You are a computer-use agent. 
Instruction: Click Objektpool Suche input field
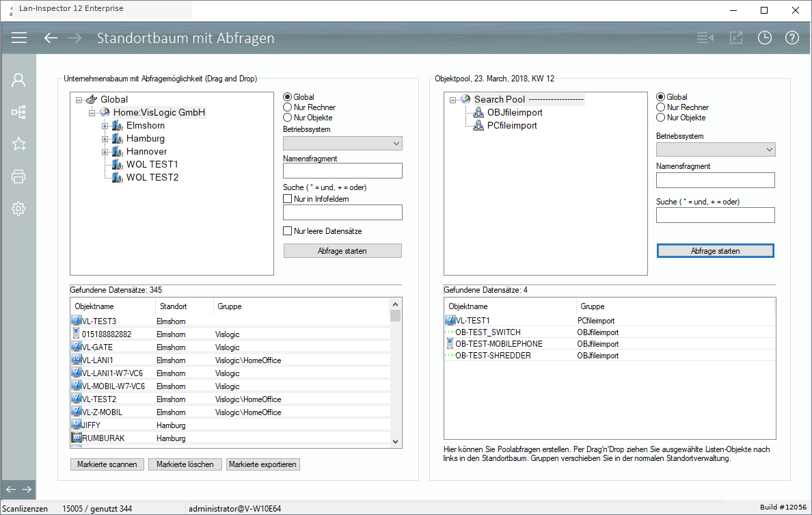coord(715,215)
